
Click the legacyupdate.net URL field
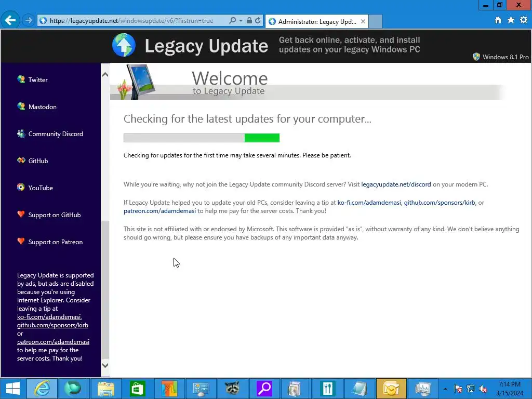click(x=132, y=20)
